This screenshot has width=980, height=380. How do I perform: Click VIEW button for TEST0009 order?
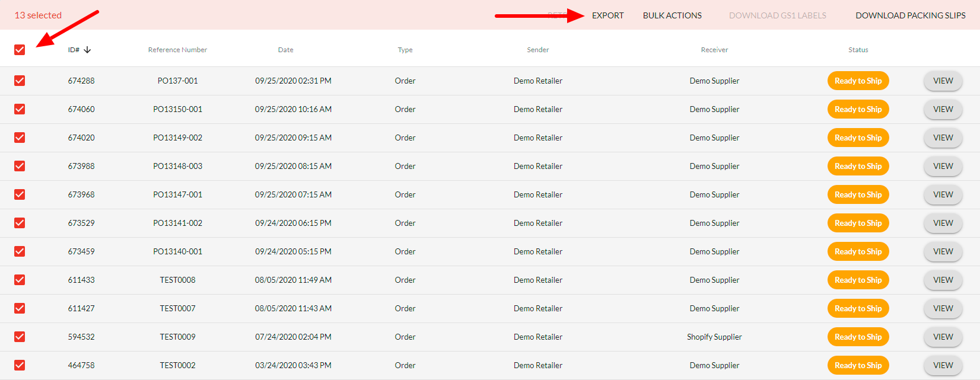(943, 337)
